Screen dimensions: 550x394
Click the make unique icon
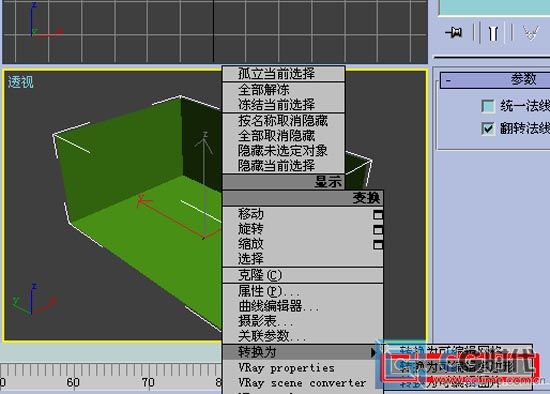click(531, 33)
